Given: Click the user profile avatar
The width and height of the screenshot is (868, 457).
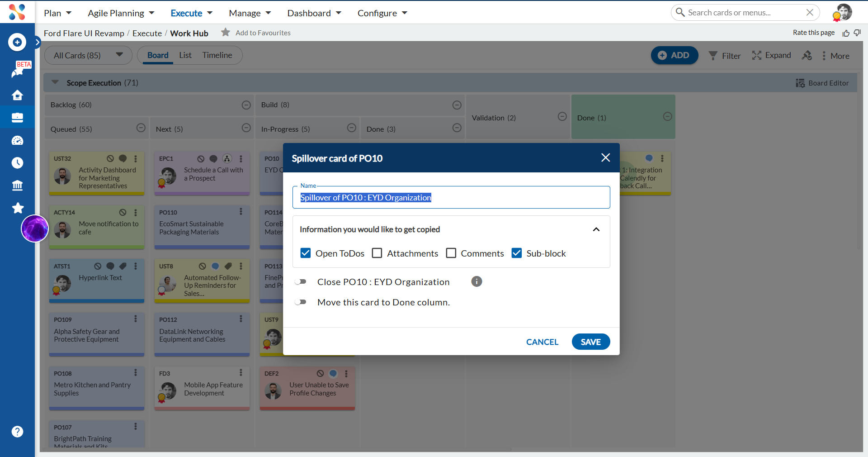Looking at the screenshot, I should point(843,12).
